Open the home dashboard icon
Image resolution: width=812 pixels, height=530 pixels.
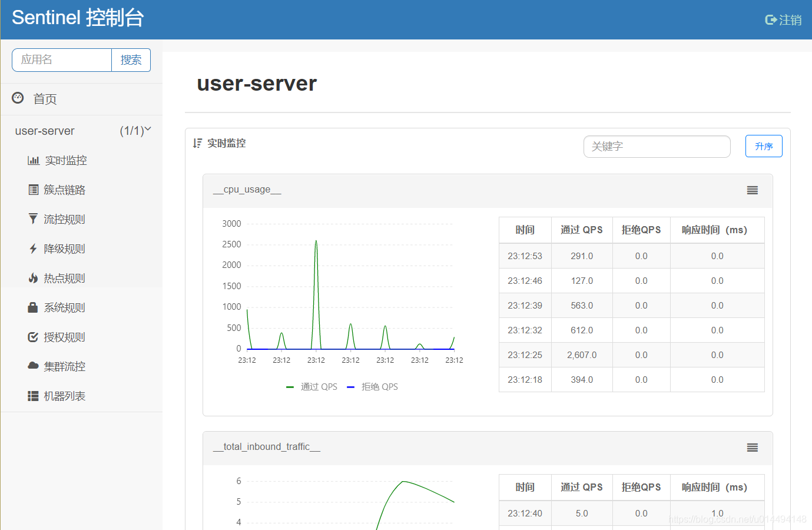[18, 98]
